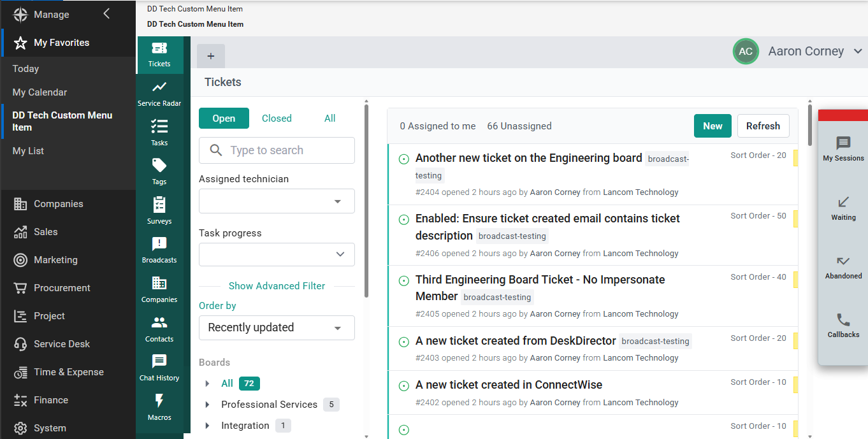Open Order by Recently updated dropdown
Viewport: 868px width, 439px height.
(x=277, y=327)
